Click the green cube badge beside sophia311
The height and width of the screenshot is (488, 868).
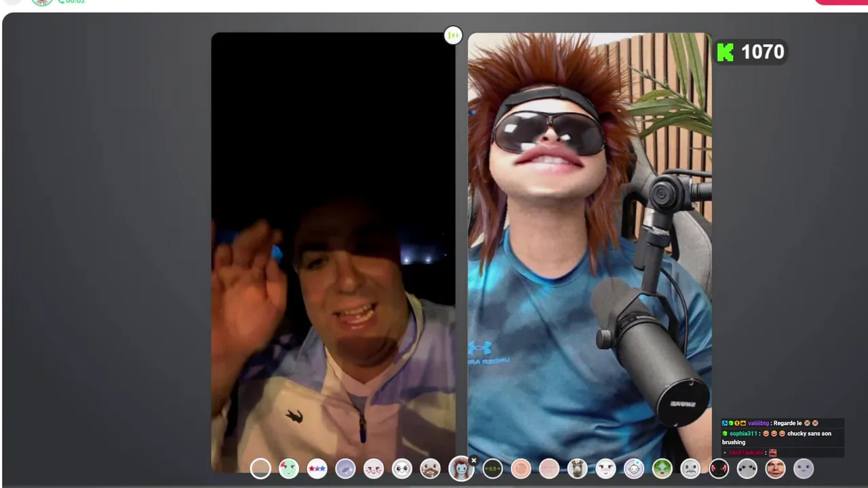(x=725, y=434)
